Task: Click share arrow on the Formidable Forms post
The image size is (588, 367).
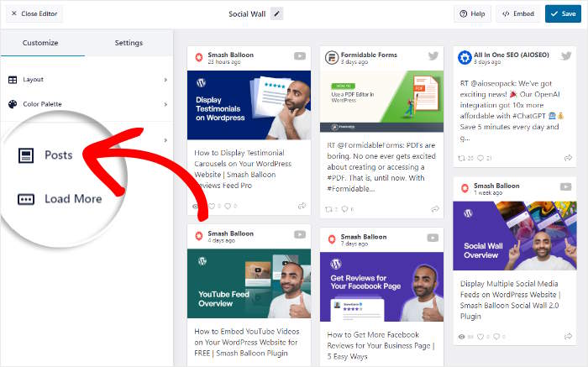Action: (x=435, y=209)
